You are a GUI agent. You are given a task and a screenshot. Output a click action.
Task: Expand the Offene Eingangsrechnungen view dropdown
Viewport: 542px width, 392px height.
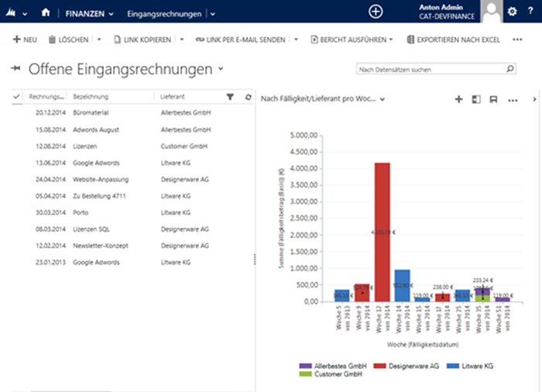pyautogui.click(x=221, y=69)
